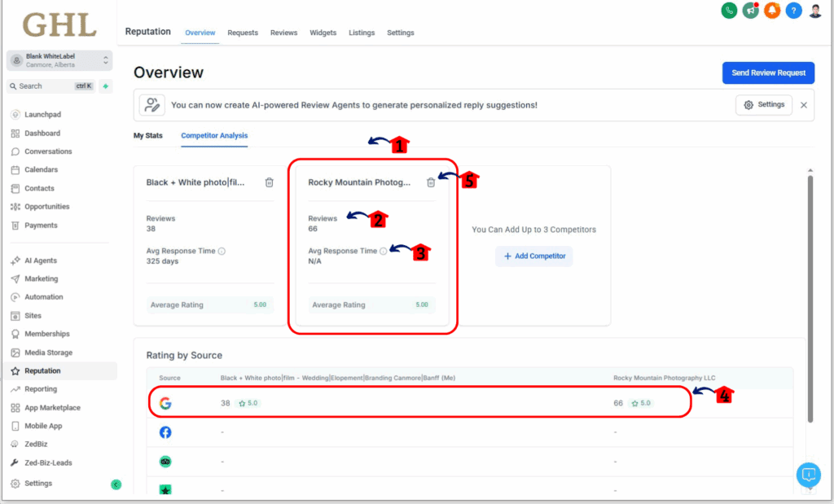Open Reporting in sidebar

click(x=41, y=389)
